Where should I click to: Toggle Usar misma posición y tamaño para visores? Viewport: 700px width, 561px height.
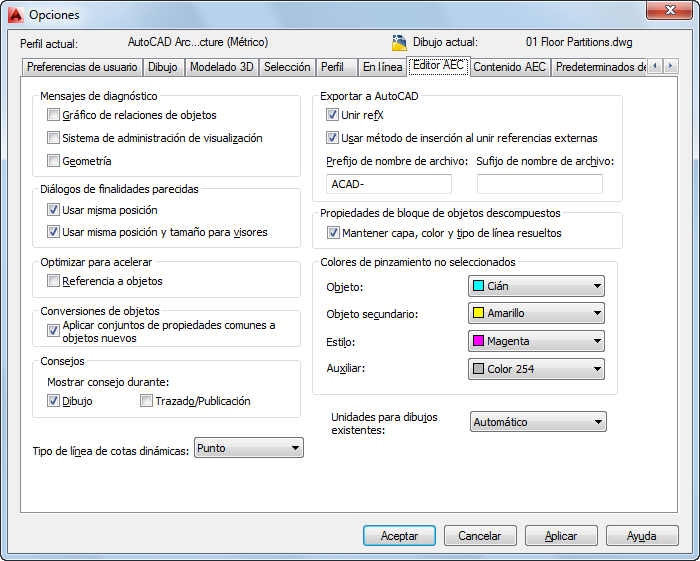tap(53, 232)
